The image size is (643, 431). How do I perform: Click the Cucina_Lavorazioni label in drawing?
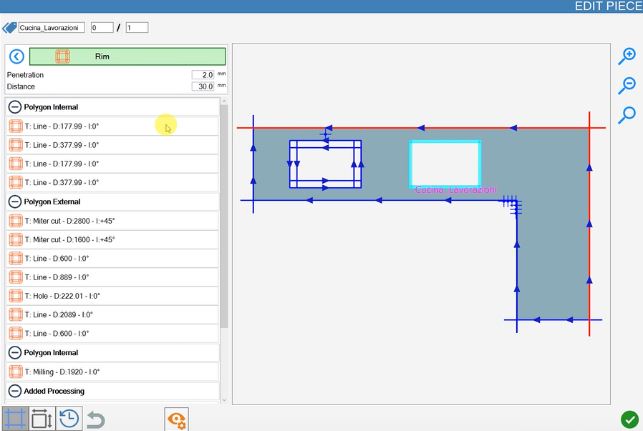click(456, 190)
